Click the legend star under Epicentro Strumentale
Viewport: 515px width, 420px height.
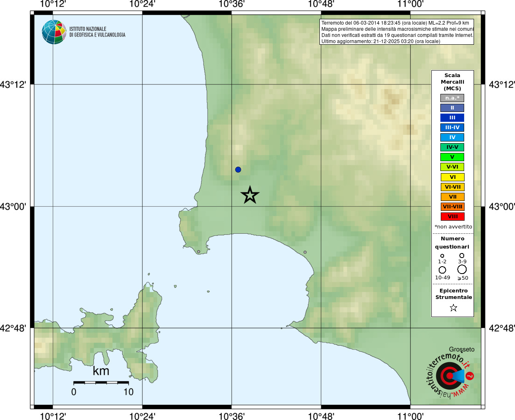coord(453,308)
